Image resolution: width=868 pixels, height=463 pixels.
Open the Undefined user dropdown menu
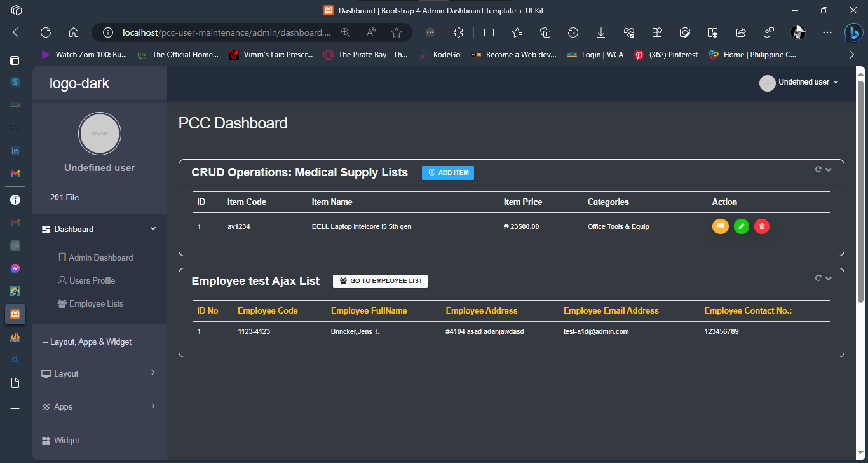tap(799, 83)
